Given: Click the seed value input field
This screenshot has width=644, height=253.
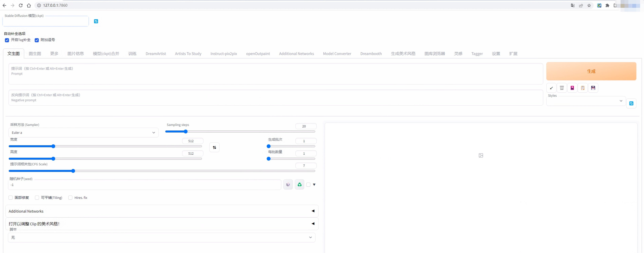Looking at the screenshot, I should (x=145, y=185).
